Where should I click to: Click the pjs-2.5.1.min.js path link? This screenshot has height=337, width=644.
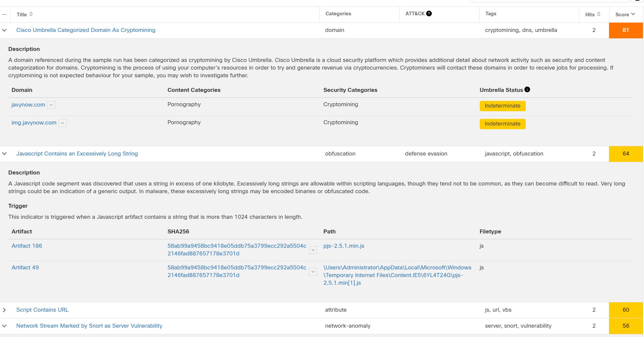point(343,246)
